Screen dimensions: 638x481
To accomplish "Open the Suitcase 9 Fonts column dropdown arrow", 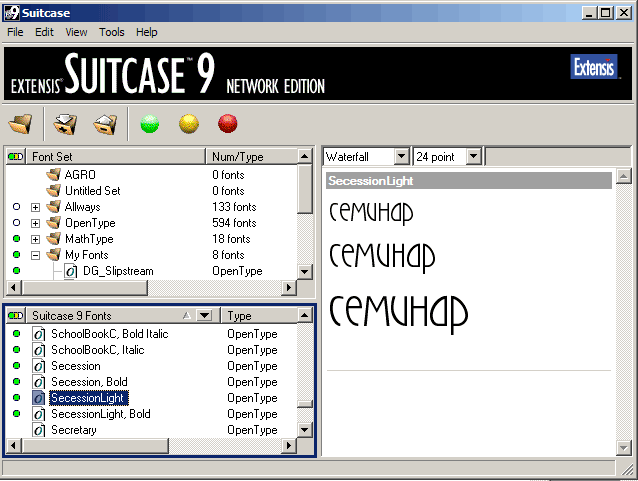I will [x=204, y=315].
